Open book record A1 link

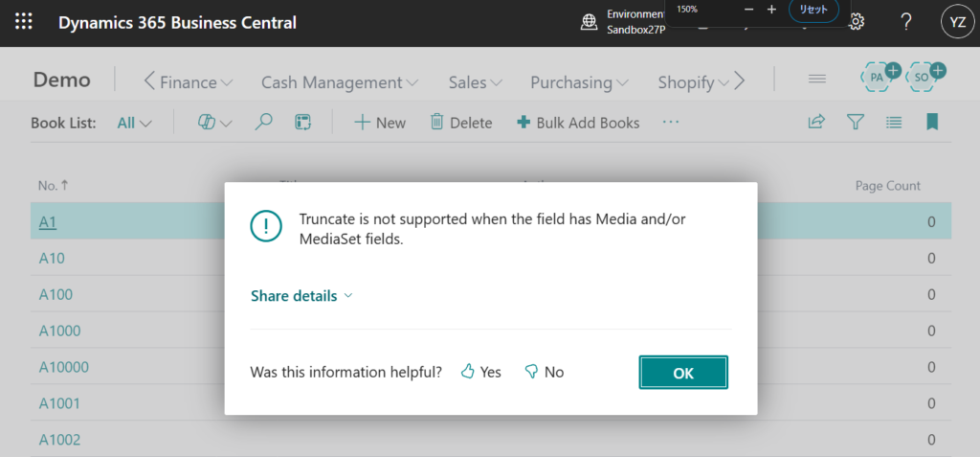coord(49,221)
